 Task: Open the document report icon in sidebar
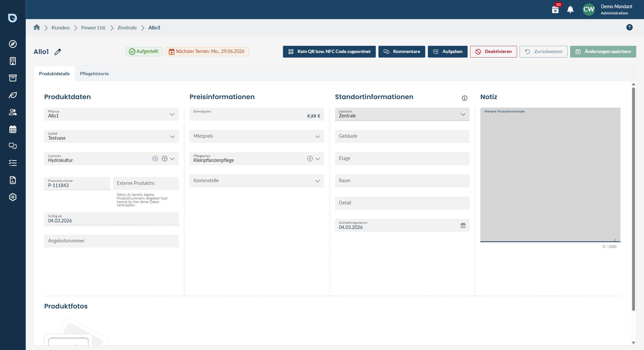[13, 180]
